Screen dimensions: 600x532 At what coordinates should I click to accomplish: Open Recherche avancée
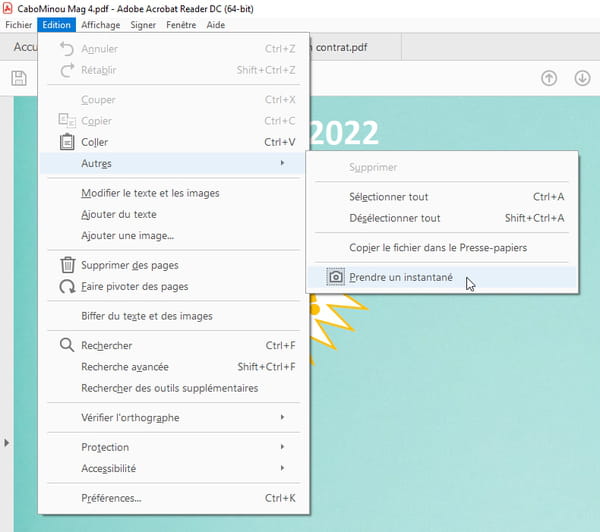pos(173,367)
